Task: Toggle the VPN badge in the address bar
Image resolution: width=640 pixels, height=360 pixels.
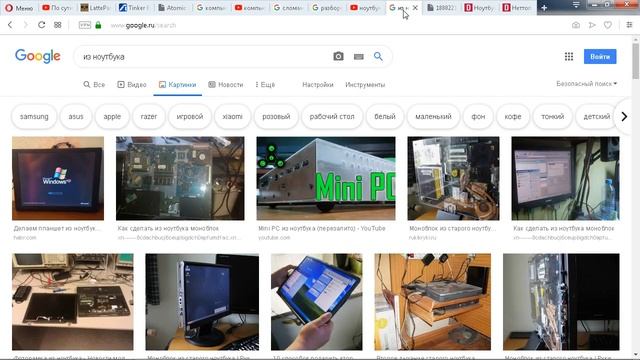Action: point(84,25)
